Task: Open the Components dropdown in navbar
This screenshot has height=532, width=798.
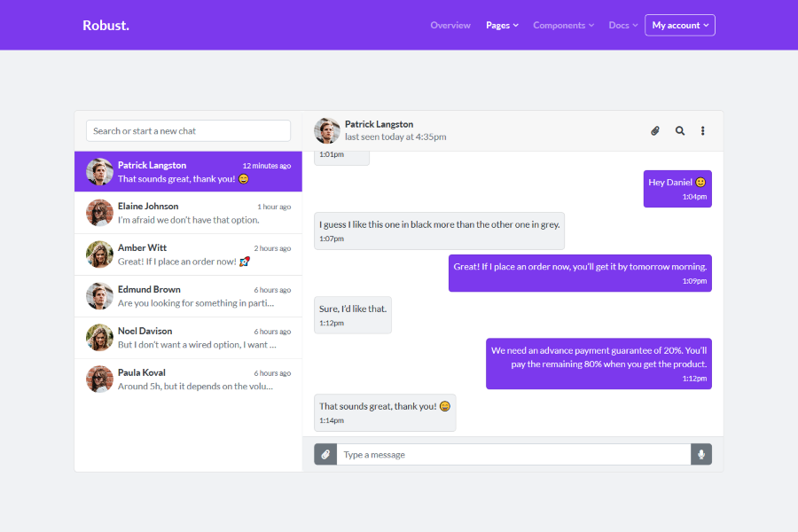Action: 563,26
